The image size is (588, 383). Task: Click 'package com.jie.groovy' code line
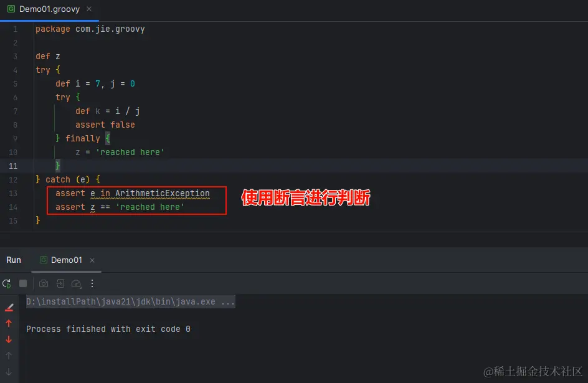[x=90, y=29]
